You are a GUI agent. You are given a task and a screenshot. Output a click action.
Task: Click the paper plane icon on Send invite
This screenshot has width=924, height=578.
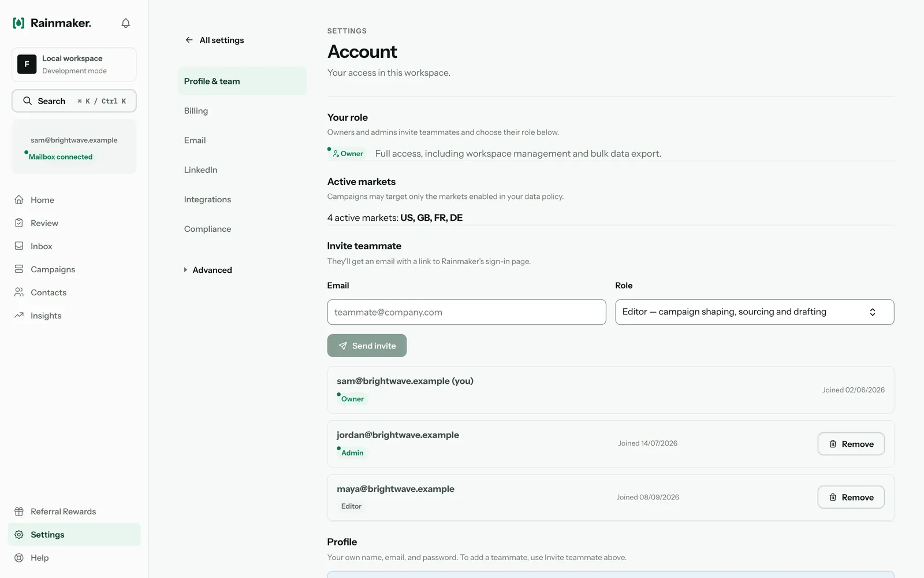pyautogui.click(x=343, y=346)
